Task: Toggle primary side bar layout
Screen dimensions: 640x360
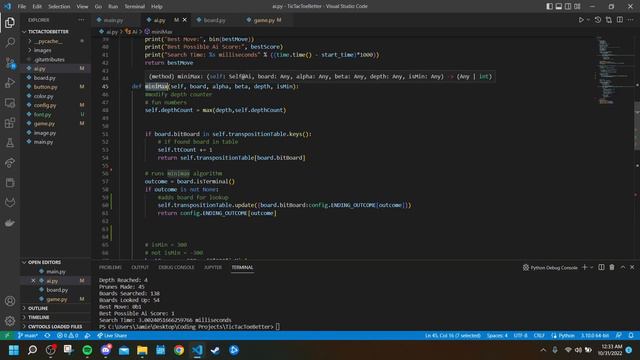Action: tap(549, 6)
